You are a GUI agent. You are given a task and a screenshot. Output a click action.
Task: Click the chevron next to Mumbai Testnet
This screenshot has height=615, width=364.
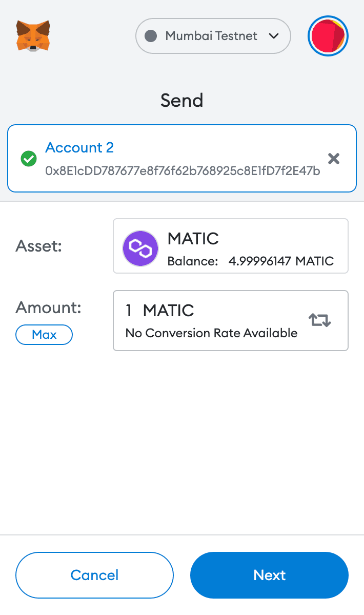(274, 36)
